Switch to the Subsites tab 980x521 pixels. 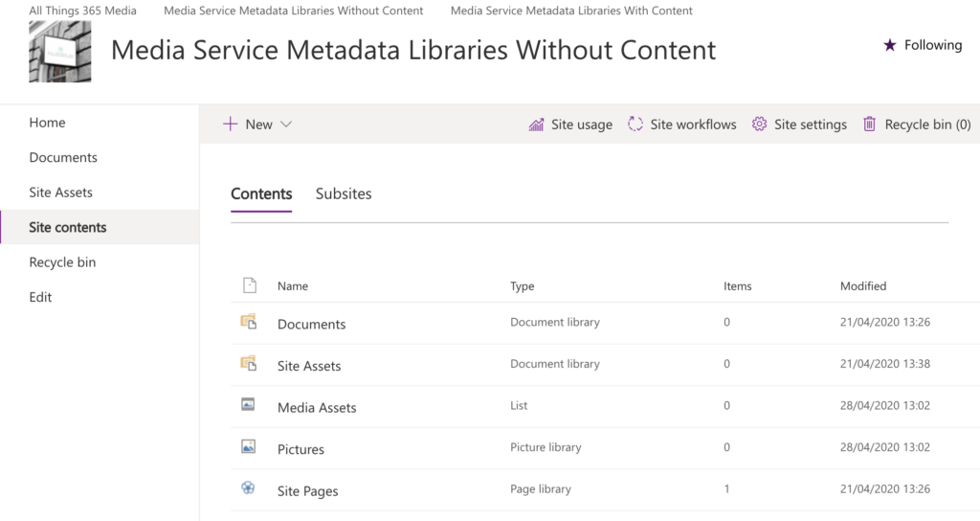point(344,193)
